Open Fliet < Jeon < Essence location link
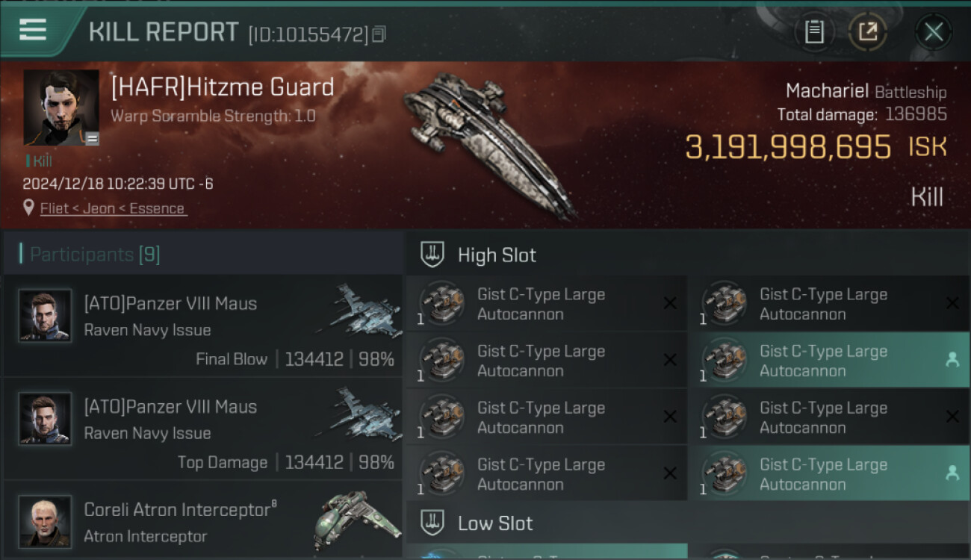971x560 pixels. click(x=113, y=208)
